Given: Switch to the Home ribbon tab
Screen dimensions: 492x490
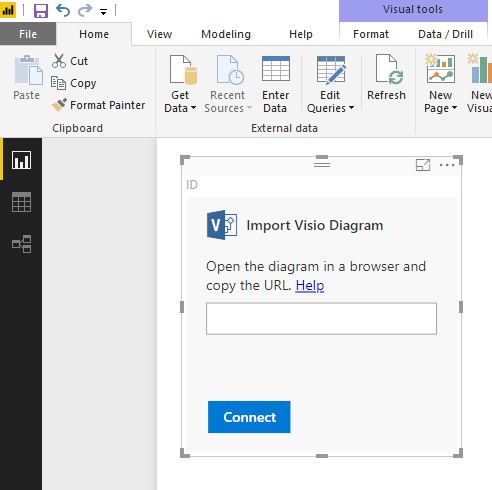Looking at the screenshot, I should tap(94, 34).
